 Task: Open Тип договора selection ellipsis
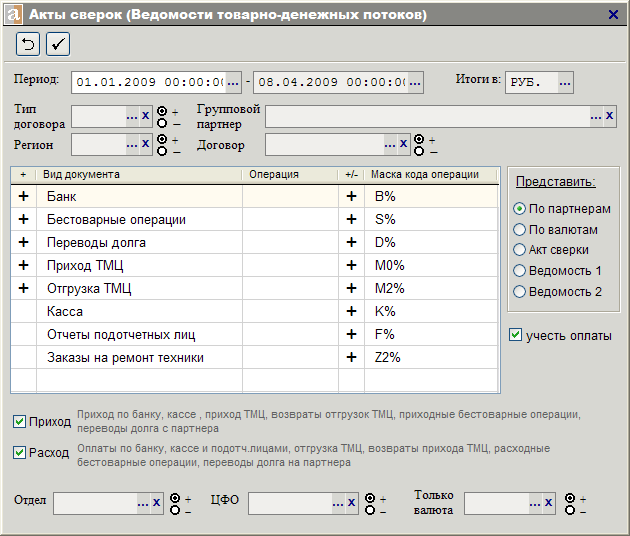tap(132, 117)
